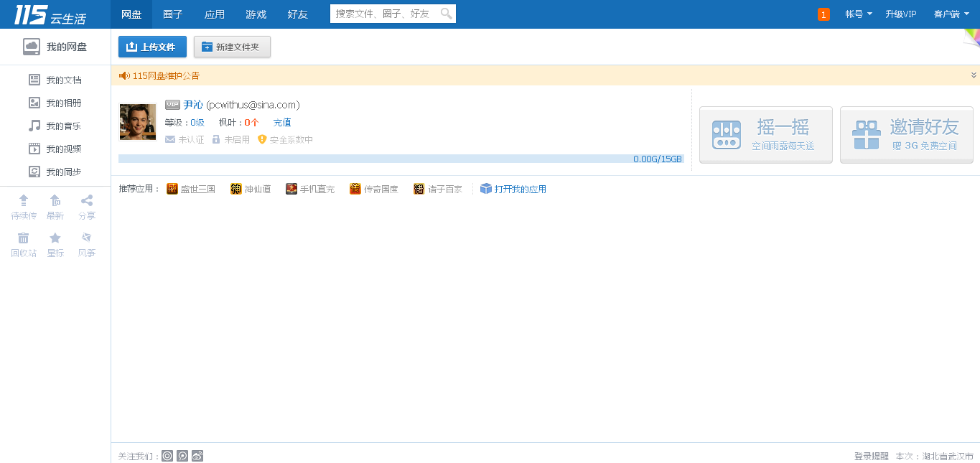Open the 分享 share icon

87,207
